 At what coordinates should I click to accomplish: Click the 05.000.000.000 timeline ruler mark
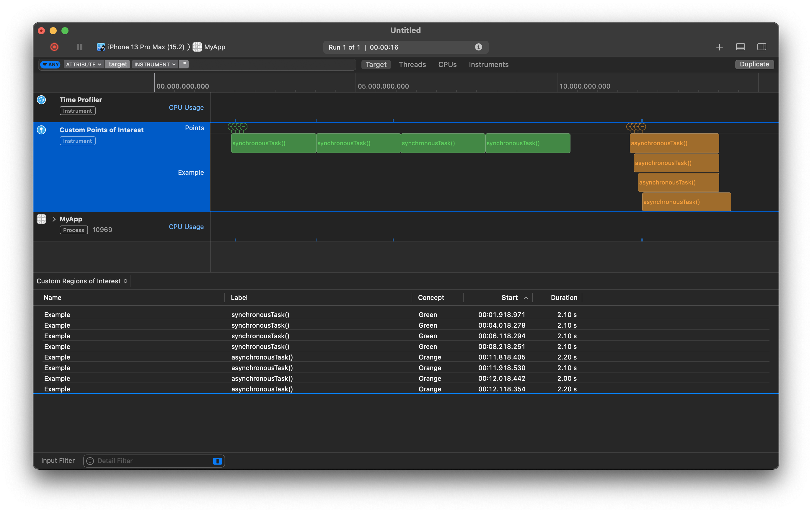point(383,86)
